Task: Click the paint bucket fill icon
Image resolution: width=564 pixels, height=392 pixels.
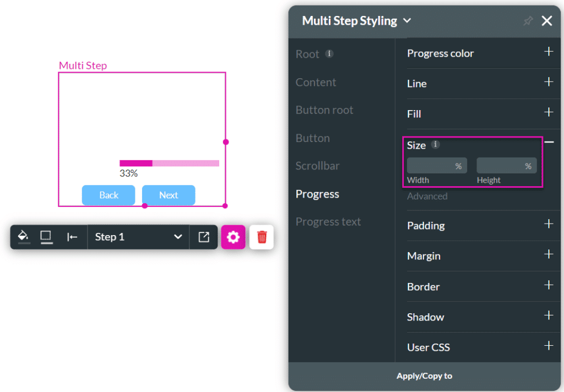Action: [24, 237]
